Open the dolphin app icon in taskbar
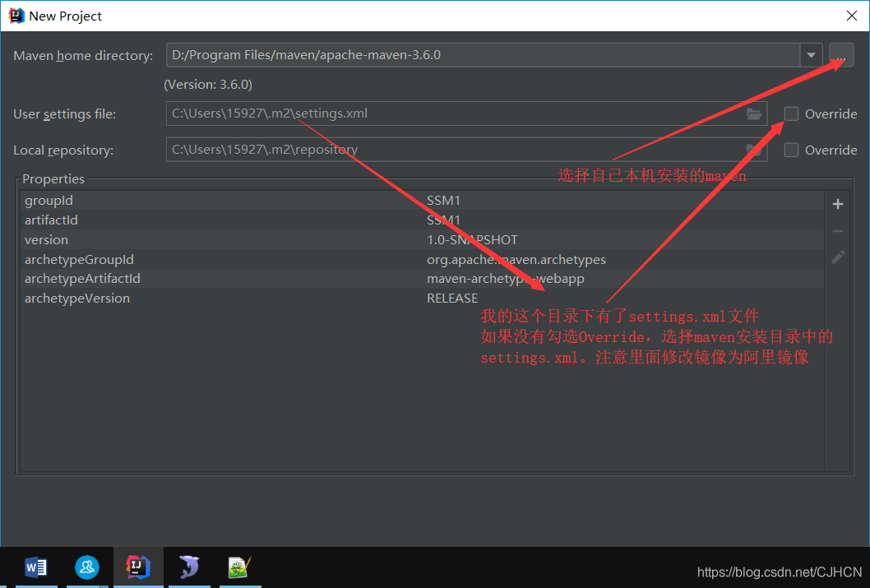This screenshot has height=588, width=870. click(x=189, y=567)
